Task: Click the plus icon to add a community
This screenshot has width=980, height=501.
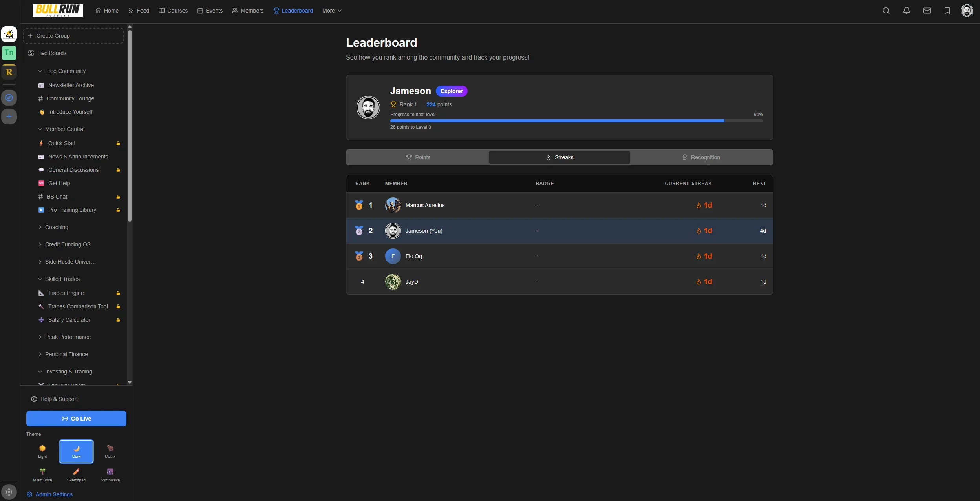Action: pyautogui.click(x=9, y=116)
